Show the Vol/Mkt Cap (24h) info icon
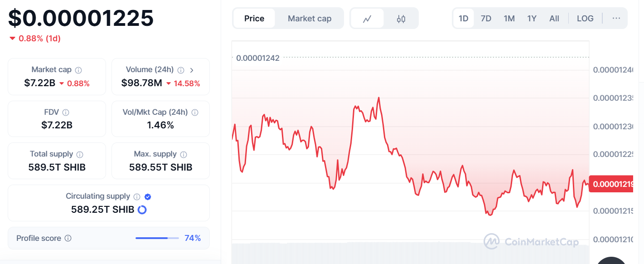The width and height of the screenshot is (644, 264). [x=195, y=112]
